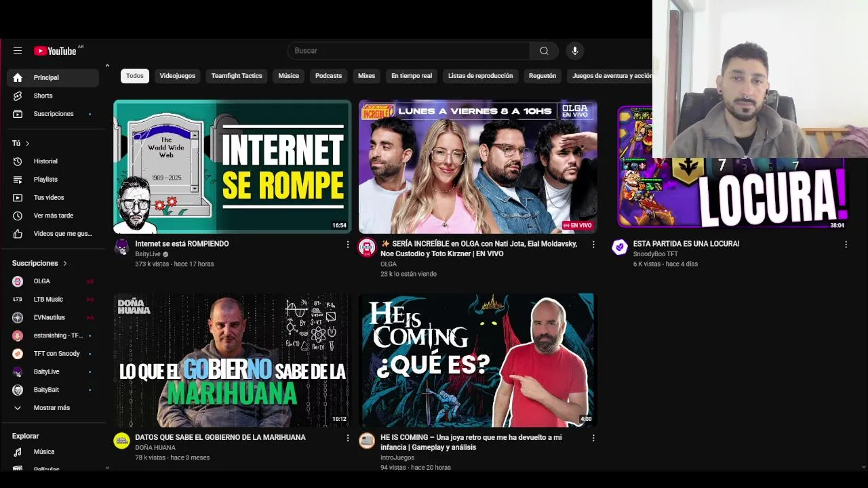Screen dimensions: 868x488
Task: Open options for HE IS COMING video
Action: point(593,439)
